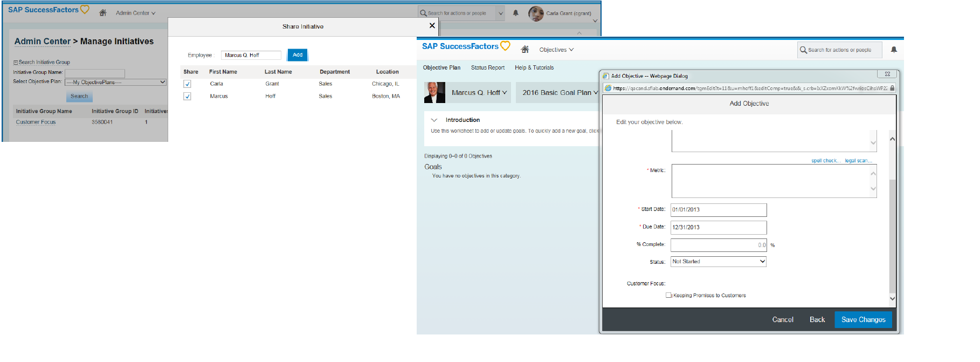Switch to the Status Report tab
The width and height of the screenshot is (980, 362).
(488, 67)
